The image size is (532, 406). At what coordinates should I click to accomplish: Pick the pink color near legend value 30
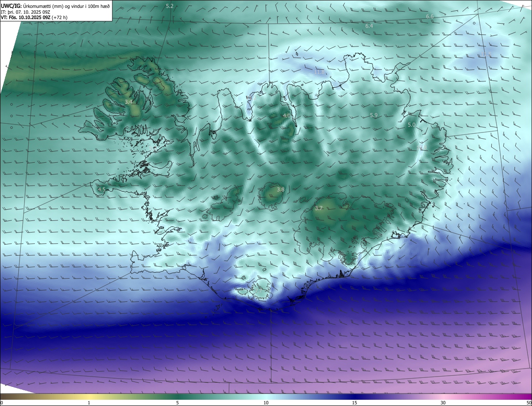coord(443,396)
